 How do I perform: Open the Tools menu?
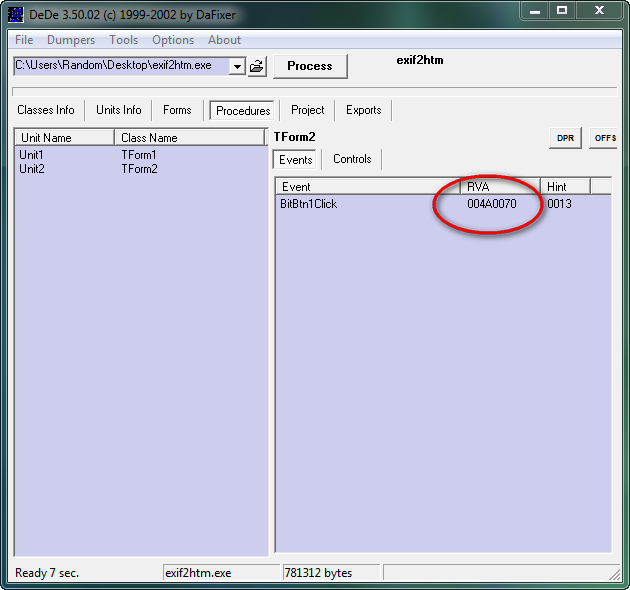tap(124, 40)
